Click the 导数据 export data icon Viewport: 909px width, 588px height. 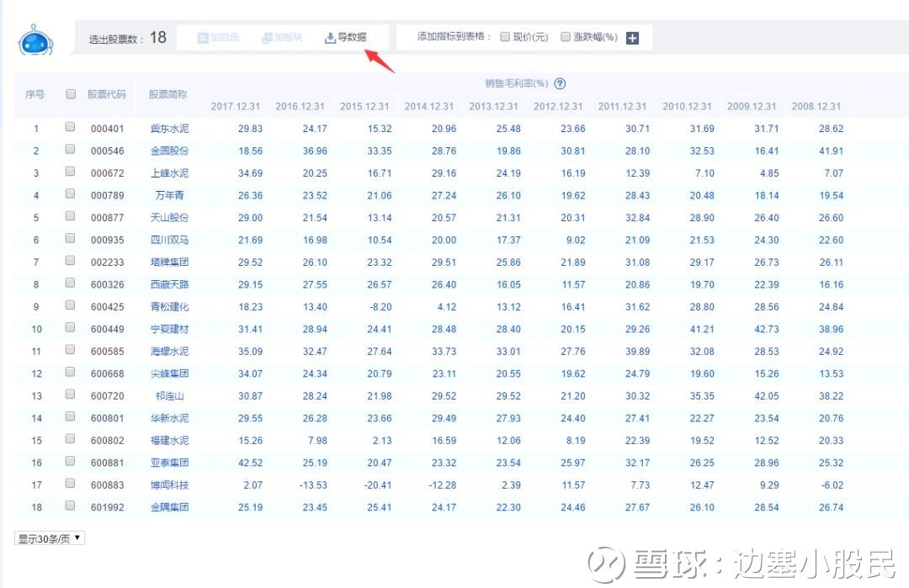click(x=348, y=36)
